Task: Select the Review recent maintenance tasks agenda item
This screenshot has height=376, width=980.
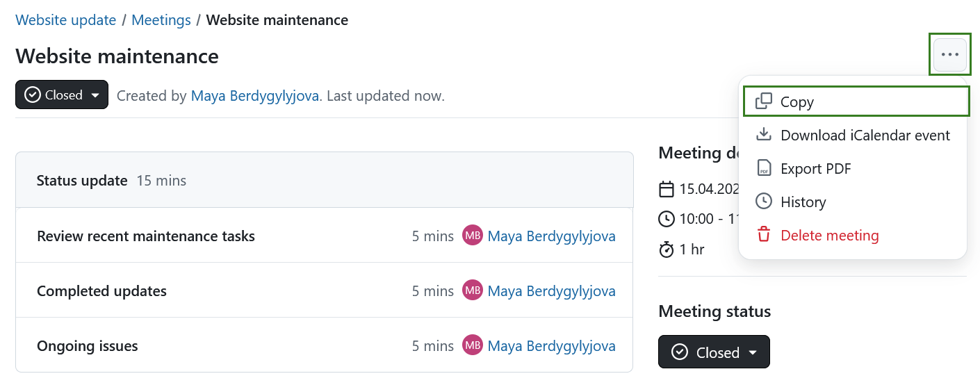Action: click(x=146, y=236)
